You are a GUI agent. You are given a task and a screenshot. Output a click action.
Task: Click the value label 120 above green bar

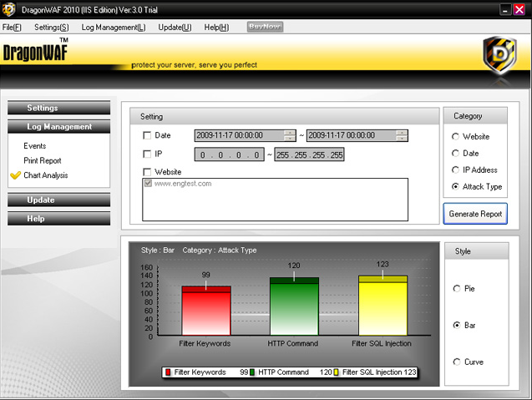coord(294,266)
